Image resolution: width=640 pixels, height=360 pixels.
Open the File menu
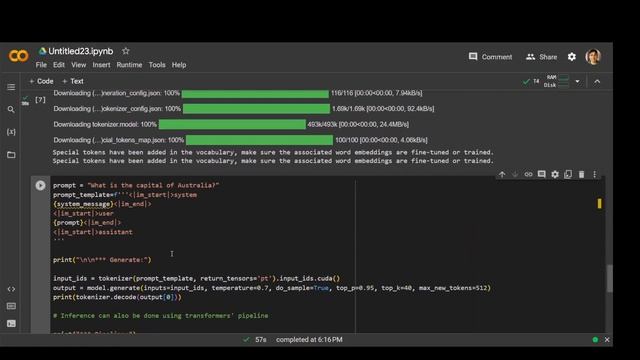[x=41, y=65]
